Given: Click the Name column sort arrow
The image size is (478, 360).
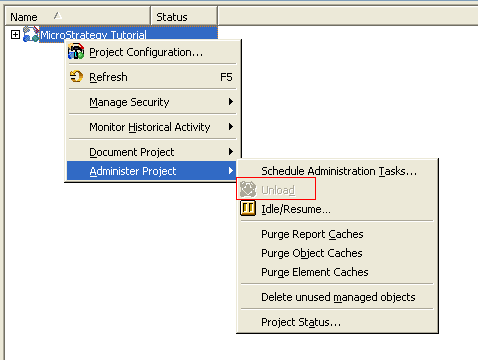Looking at the screenshot, I should [x=58, y=15].
